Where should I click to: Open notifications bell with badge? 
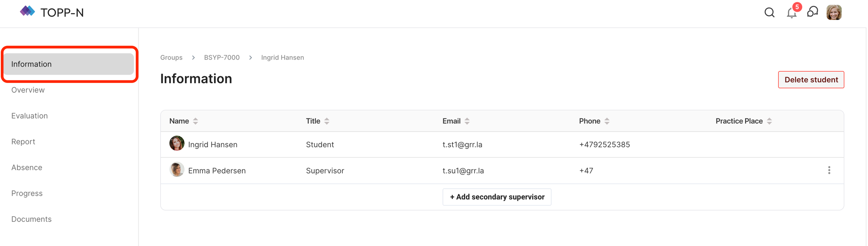(x=792, y=13)
